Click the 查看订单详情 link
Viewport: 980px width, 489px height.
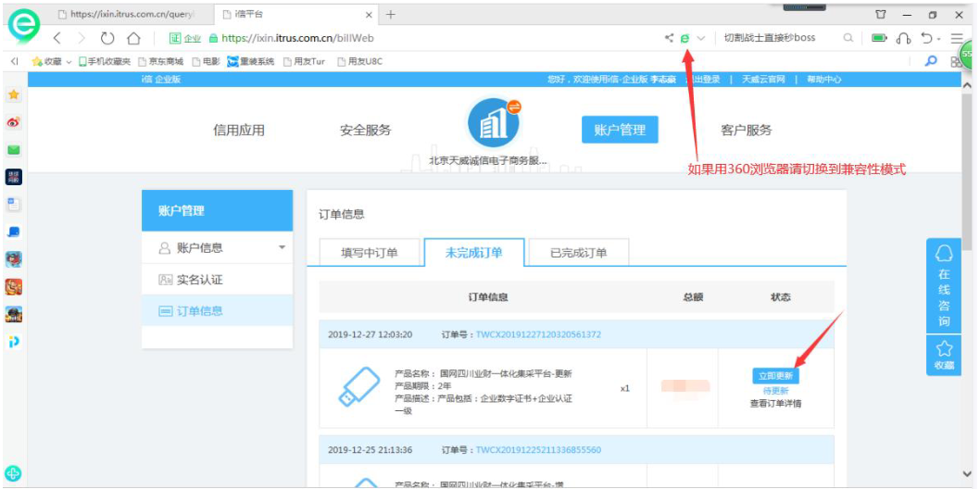(x=775, y=404)
